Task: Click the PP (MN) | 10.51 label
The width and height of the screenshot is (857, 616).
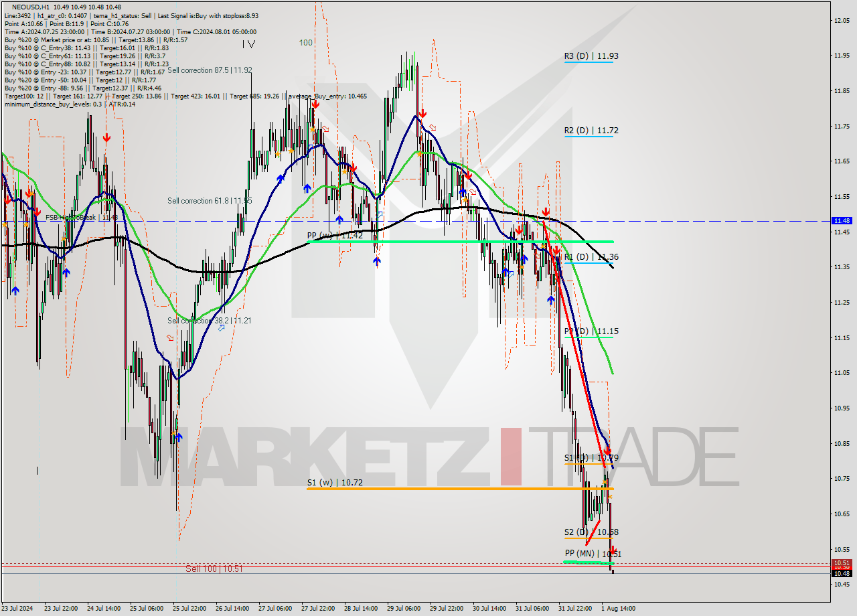Action: tap(593, 554)
